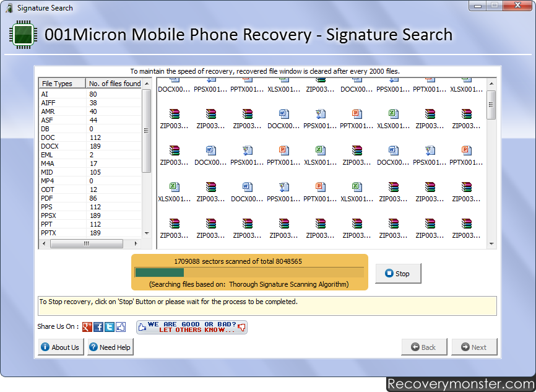Click the DOCX file icon in the thumbnail row beginning with XLSX001
Image resolution: width=536 pixels, height=392 pixels.
[x=247, y=187]
